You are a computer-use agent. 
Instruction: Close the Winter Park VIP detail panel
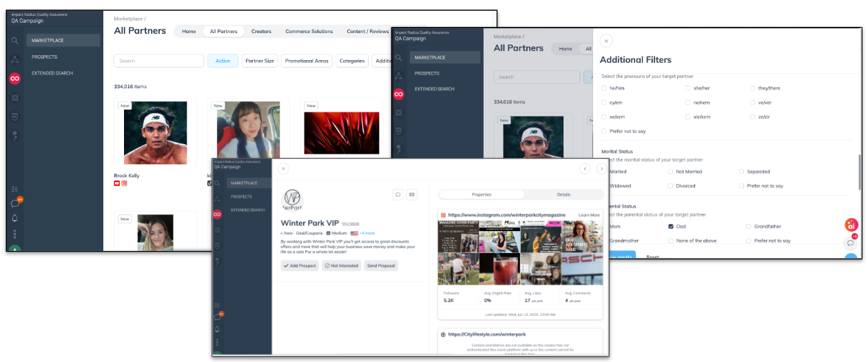283,168
